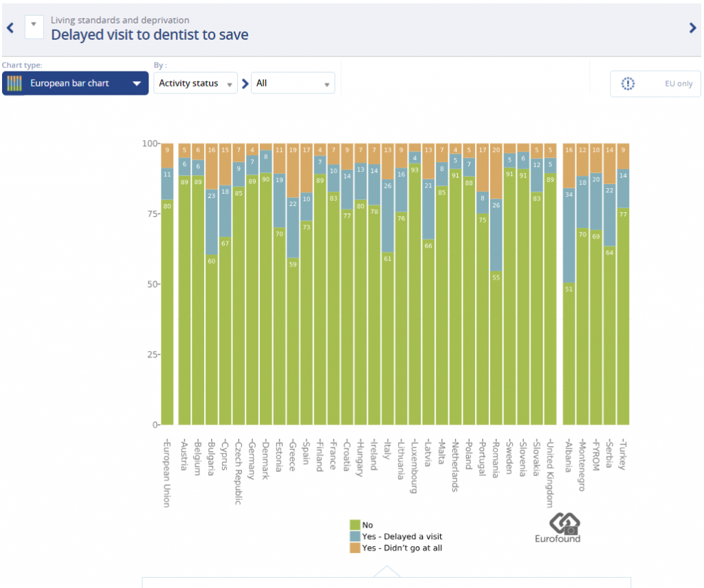Screen dimensions: 704x588
Task: Expand the All filter dropdown
Action: coord(293,83)
